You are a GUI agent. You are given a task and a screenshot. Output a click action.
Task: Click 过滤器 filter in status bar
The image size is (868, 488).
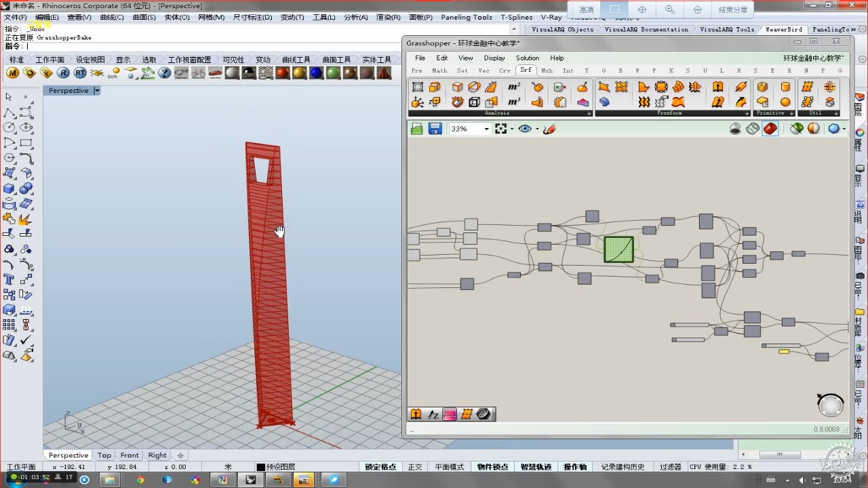[670, 467]
